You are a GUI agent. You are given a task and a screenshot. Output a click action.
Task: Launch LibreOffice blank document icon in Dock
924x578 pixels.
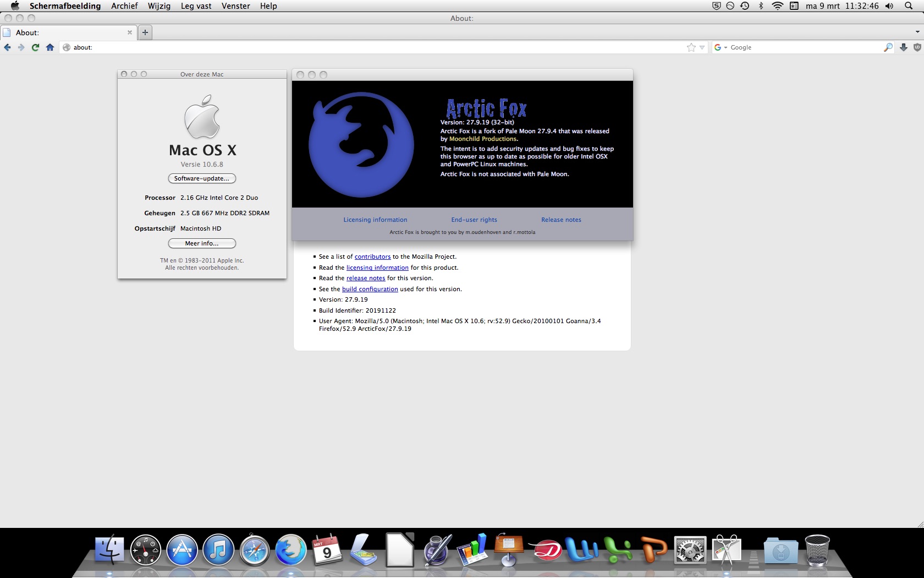point(400,550)
